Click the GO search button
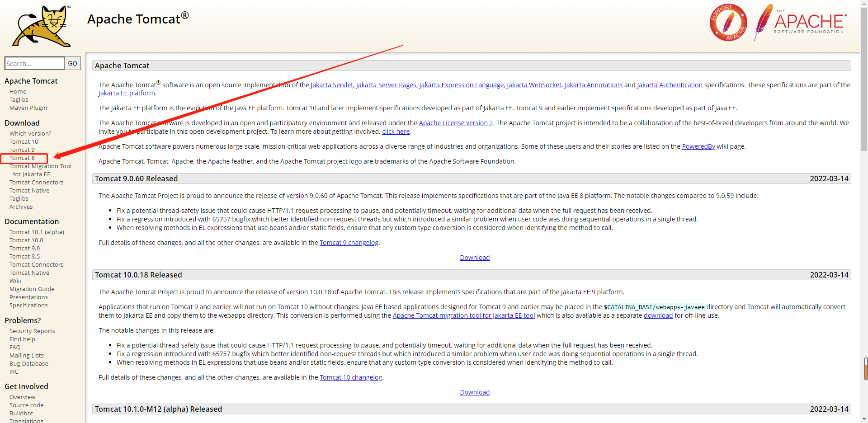868x423 pixels. pyautogui.click(x=73, y=63)
